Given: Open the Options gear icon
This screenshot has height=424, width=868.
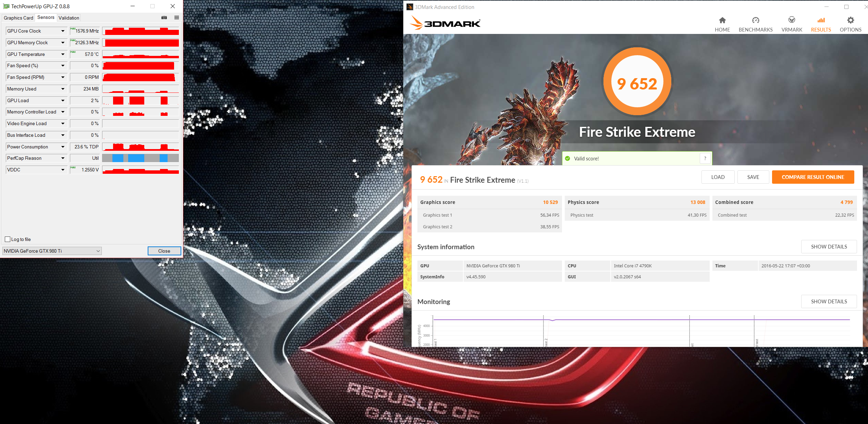Looking at the screenshot, I should pos(850,20).
